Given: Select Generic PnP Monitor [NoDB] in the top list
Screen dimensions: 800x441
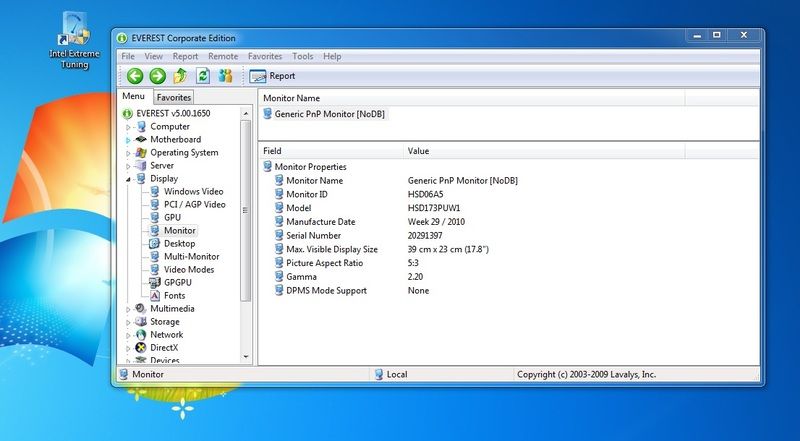Looking at the screenshot, I should point(324,114).
